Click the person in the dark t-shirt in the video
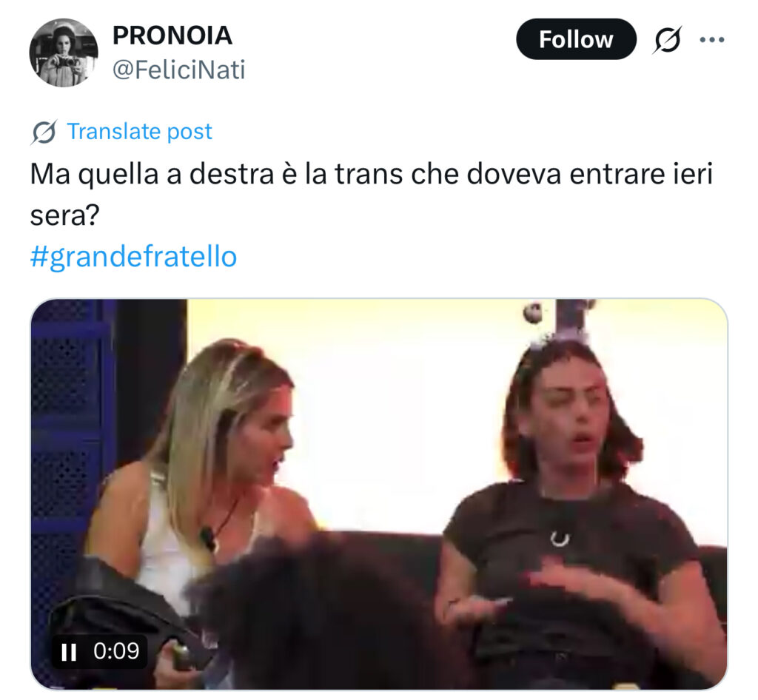This screenshot has height=700, width=758. 575,512
